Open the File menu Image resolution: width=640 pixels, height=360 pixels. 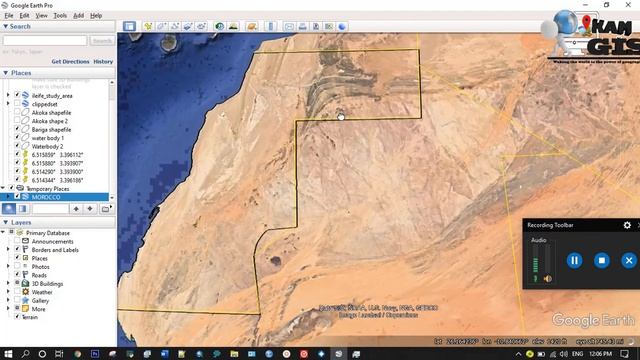tap(9, 16)
